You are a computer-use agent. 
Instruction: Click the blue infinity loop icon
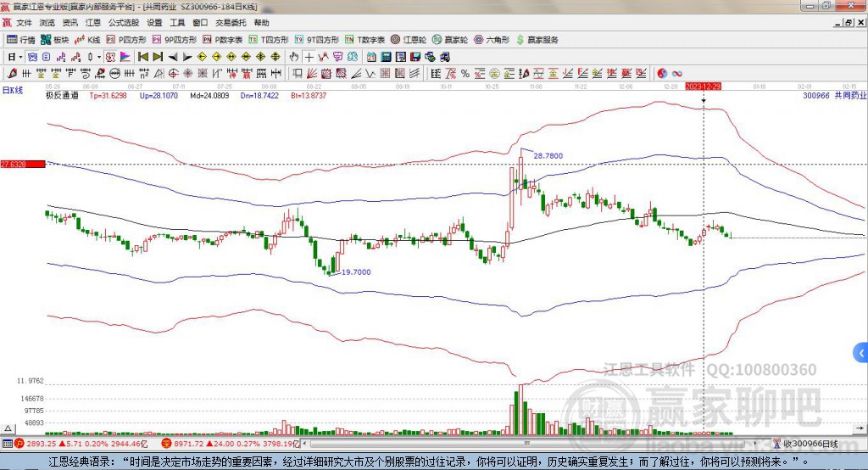676,73
